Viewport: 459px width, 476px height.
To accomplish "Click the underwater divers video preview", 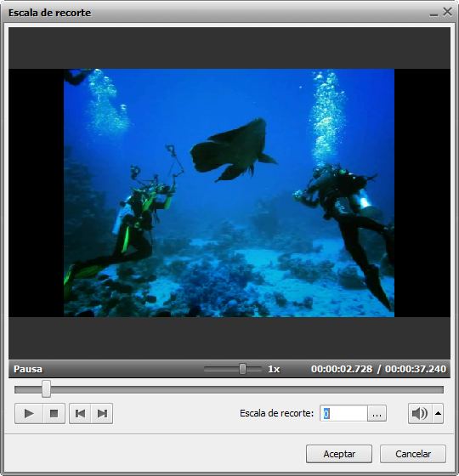I will 229,193.
